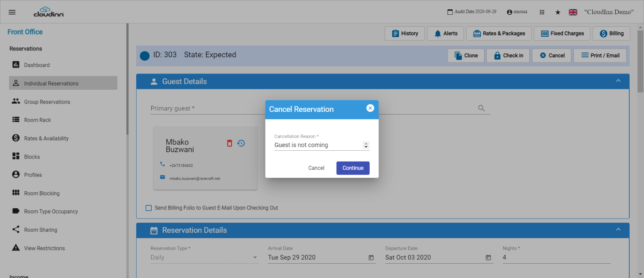Click the favorites star icon
The height and width of the screenshot is (278, 644).
pyautogui.click(x=558, y=12)
